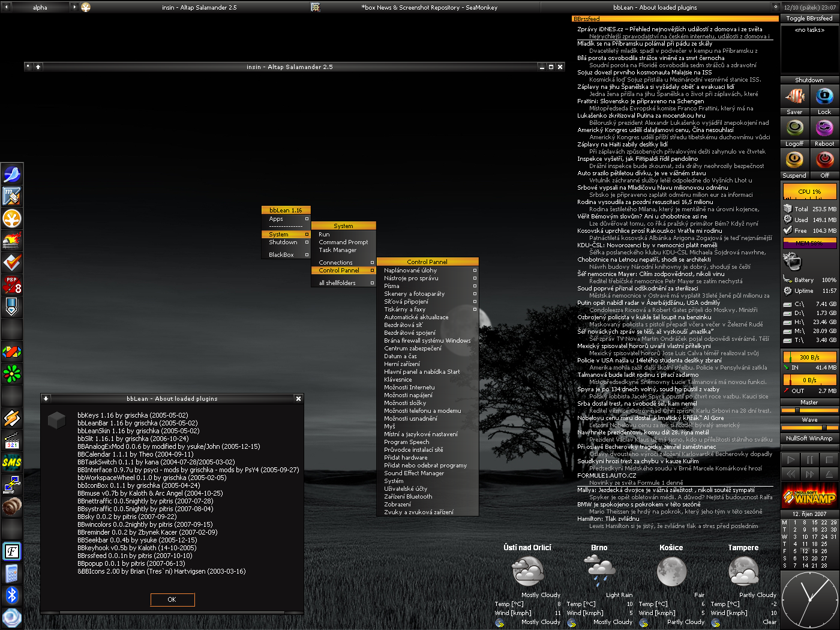
Task: Click Toggle BBrssfeed button
Action: [809, 19]
